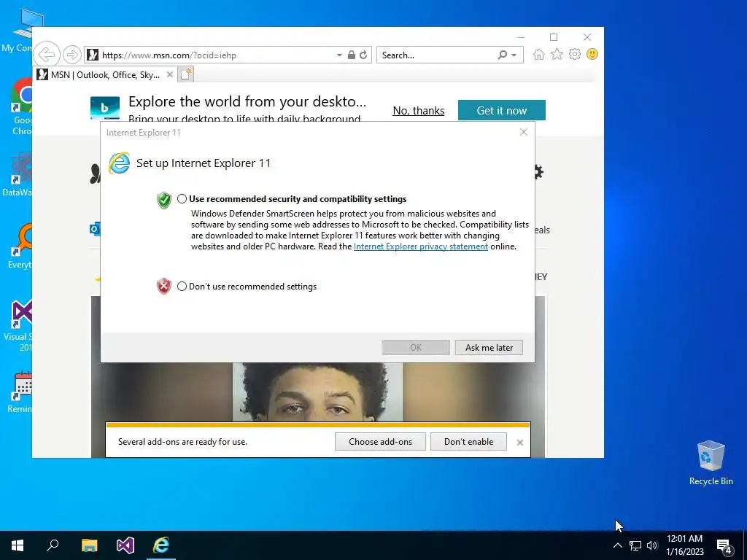Click the Choose add-ons button
The width and height of the screenshot is (747, 560).
380,442
